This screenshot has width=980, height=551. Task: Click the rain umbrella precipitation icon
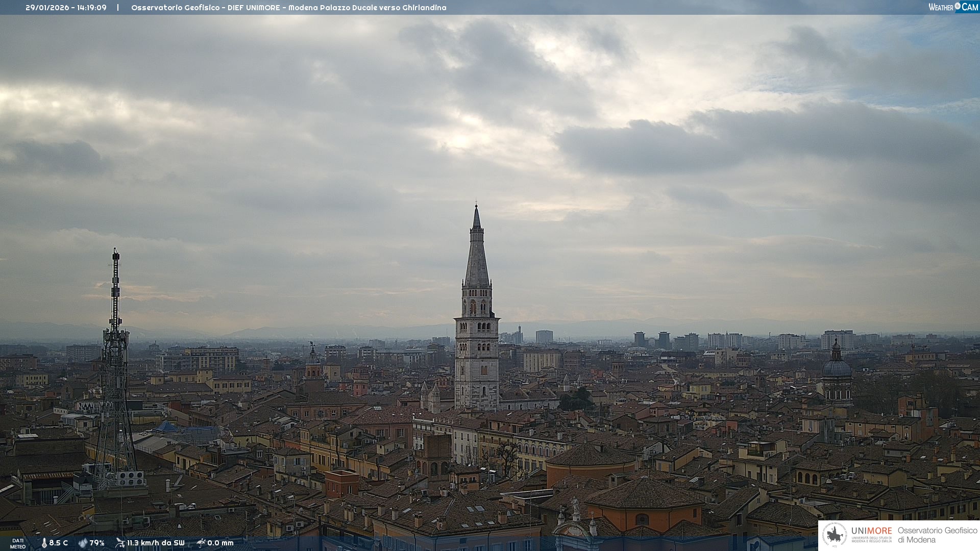[201, 543]
